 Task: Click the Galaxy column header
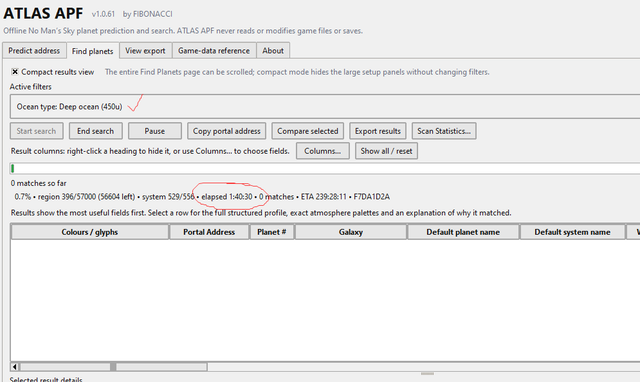coord(351,232)
